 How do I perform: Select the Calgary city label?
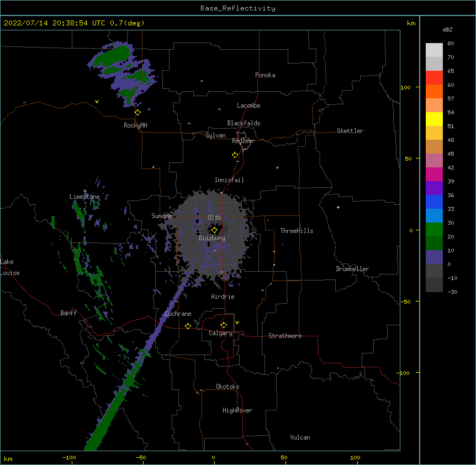click(x=220, y=333)
